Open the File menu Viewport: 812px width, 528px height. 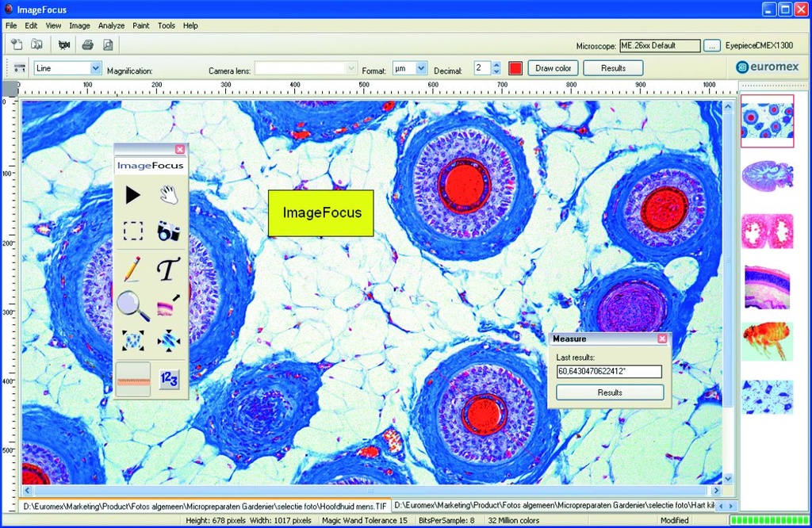[11, 25]
